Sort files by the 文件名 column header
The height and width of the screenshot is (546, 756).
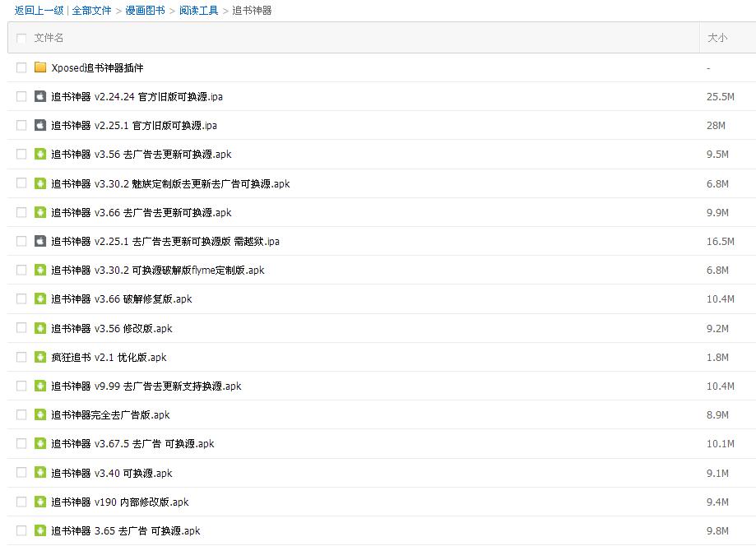(49, 38)
